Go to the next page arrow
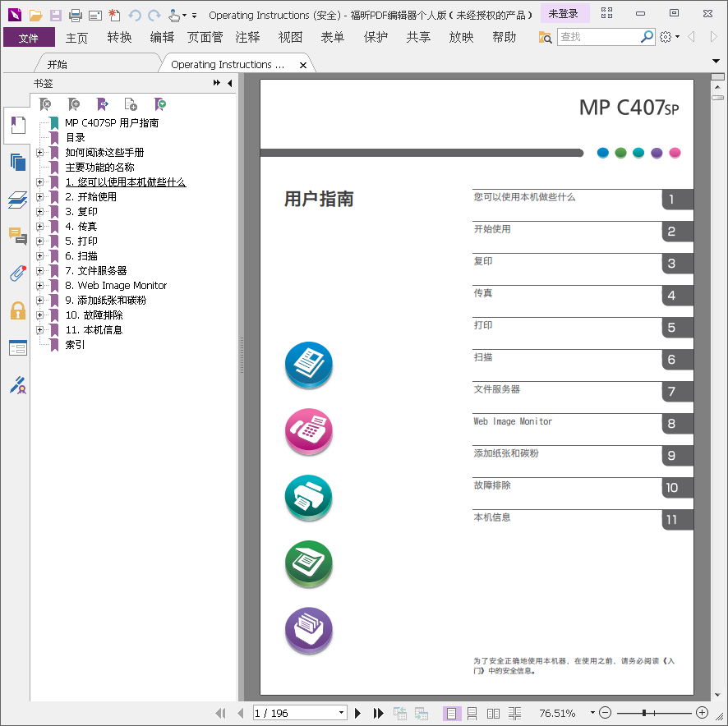The height and width of the screenshot is (726, 728). (358, 713)
